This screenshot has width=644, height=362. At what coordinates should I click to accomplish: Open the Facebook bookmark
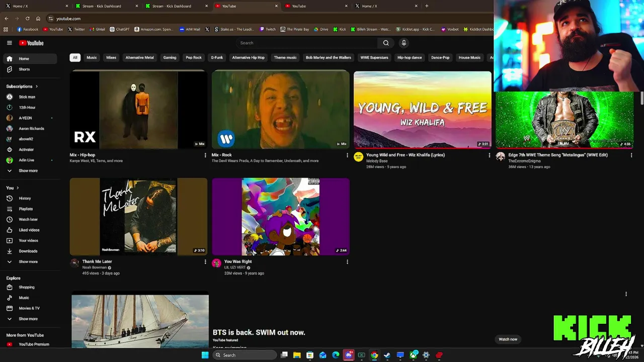[x=28, y=29]
